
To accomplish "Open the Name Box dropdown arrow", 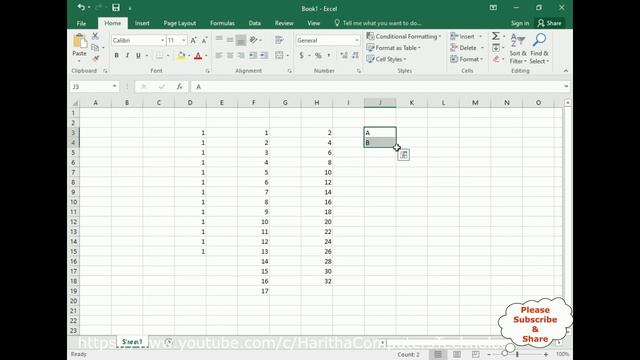I will [115, 87].
